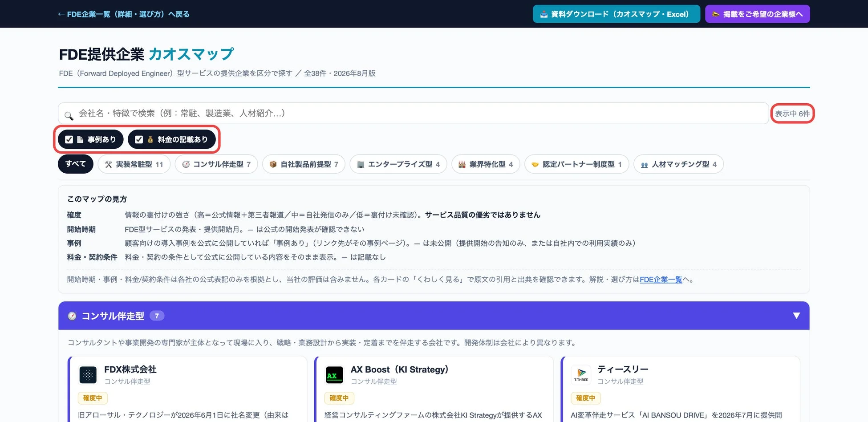Select the 業界特化型 filter tab
The width and height of the screenshot is (868, 422).
click(486, 164)
